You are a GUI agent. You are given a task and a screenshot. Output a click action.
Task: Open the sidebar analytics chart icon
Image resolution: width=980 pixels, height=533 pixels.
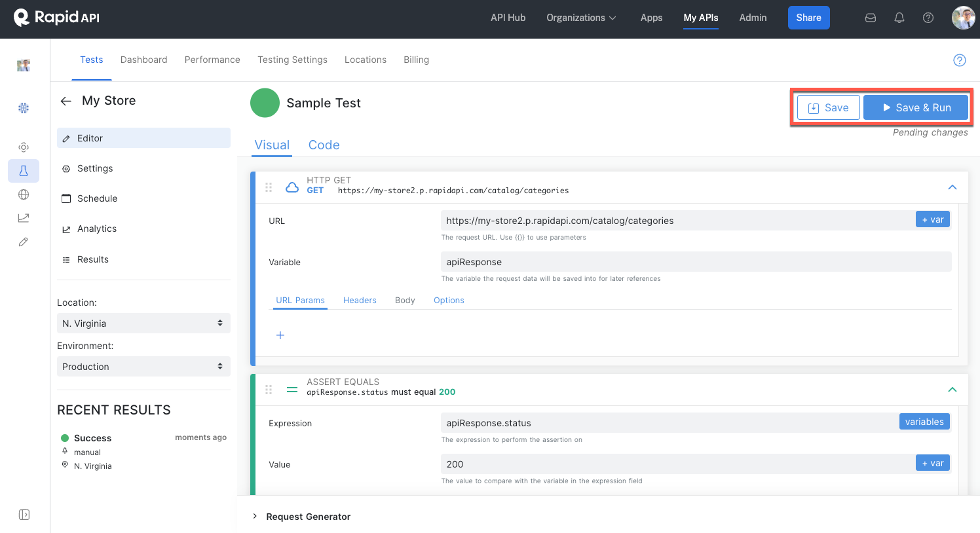coord(24,218)
